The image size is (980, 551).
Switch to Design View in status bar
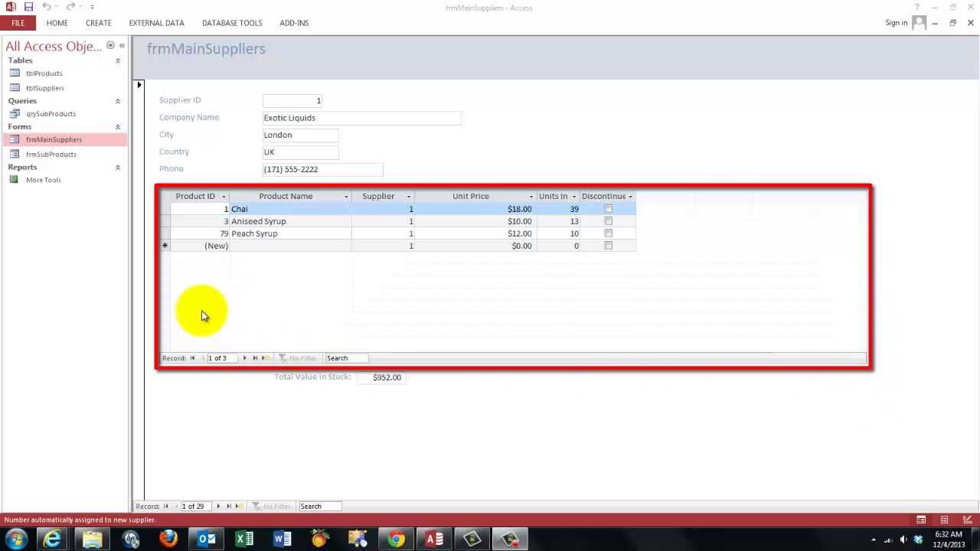[x=967, y=520]
